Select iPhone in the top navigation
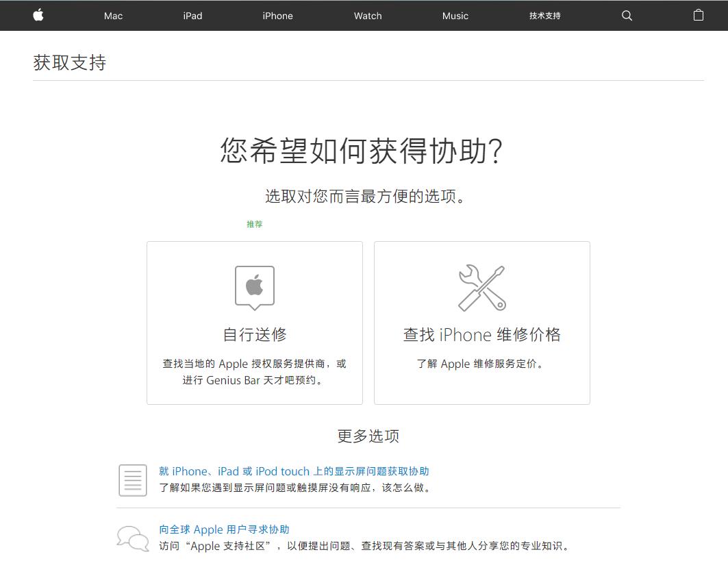The image size is (728, 587). coord(277,15)
